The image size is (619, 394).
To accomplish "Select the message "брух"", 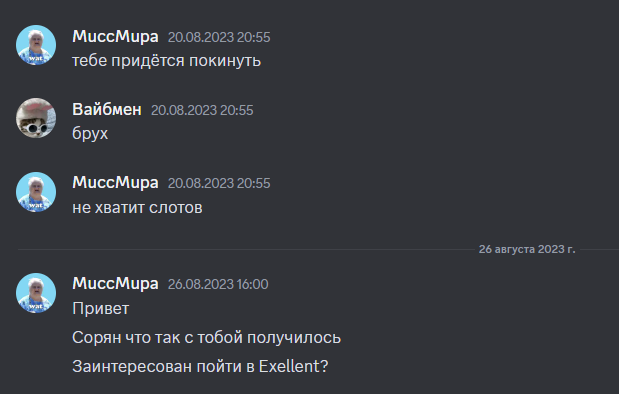I will (x=90, y=134).
